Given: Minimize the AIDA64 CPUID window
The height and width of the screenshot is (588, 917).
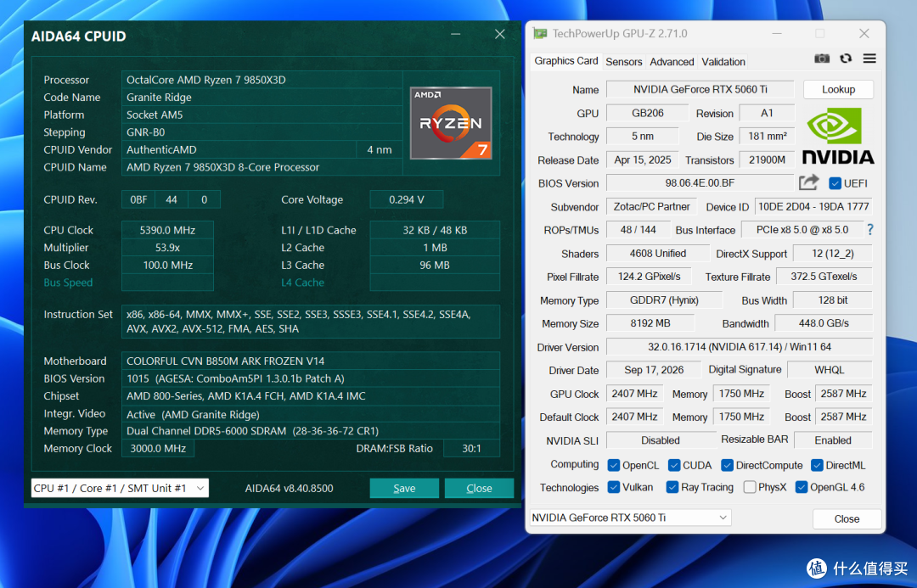Looking at the screenshot, I should 456,35.
